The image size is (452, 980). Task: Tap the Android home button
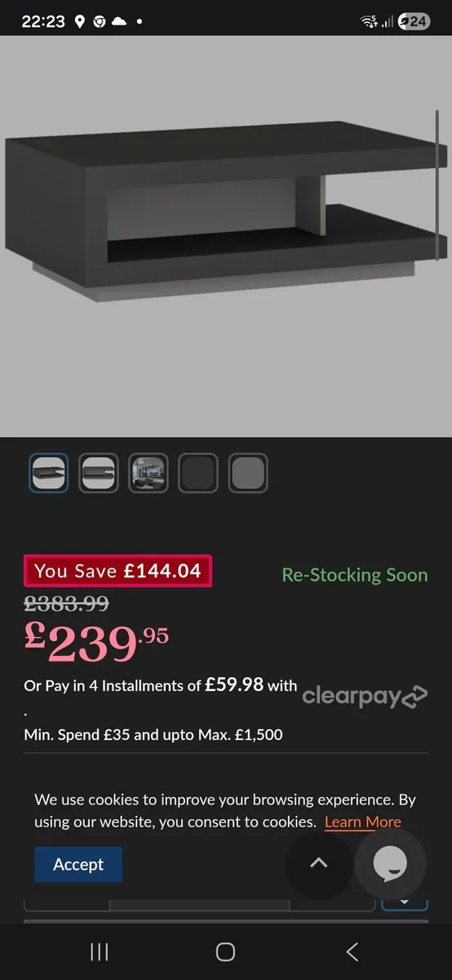(226, 951)
